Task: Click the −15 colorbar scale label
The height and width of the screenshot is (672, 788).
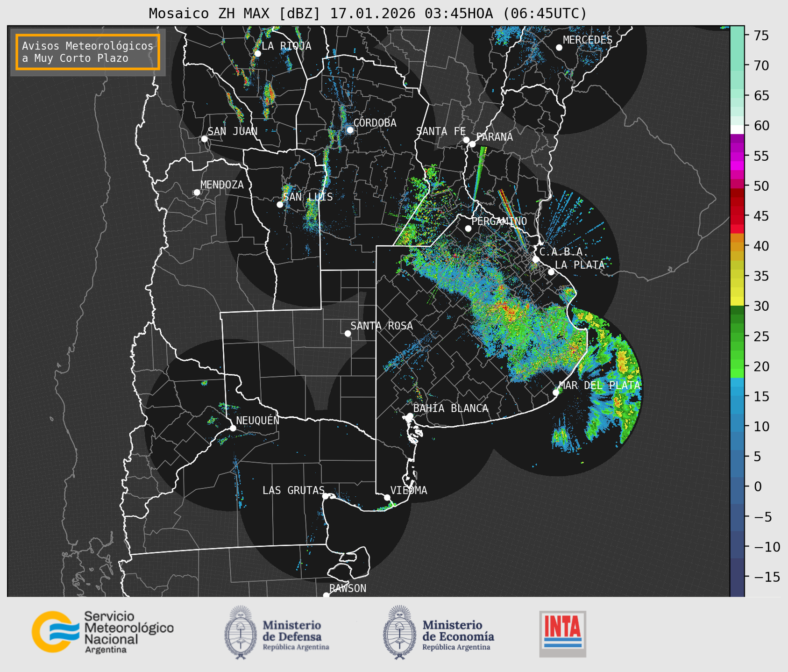Action: 767,577
